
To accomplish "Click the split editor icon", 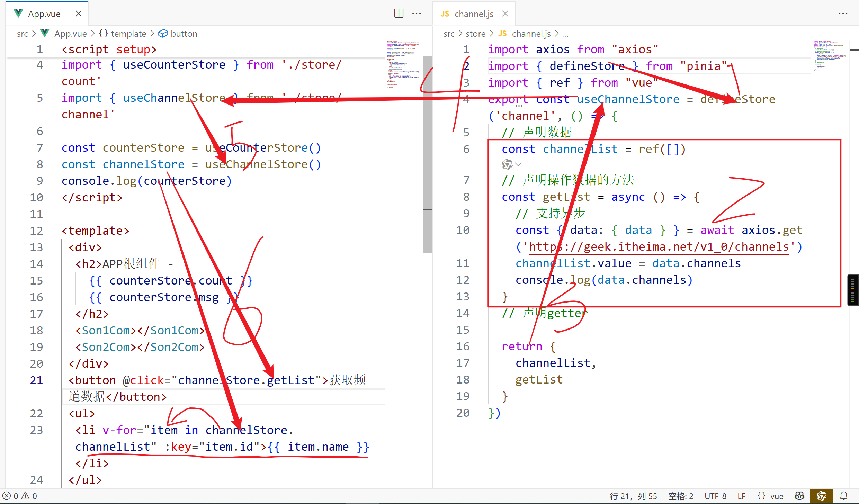I will coord(399,13).
